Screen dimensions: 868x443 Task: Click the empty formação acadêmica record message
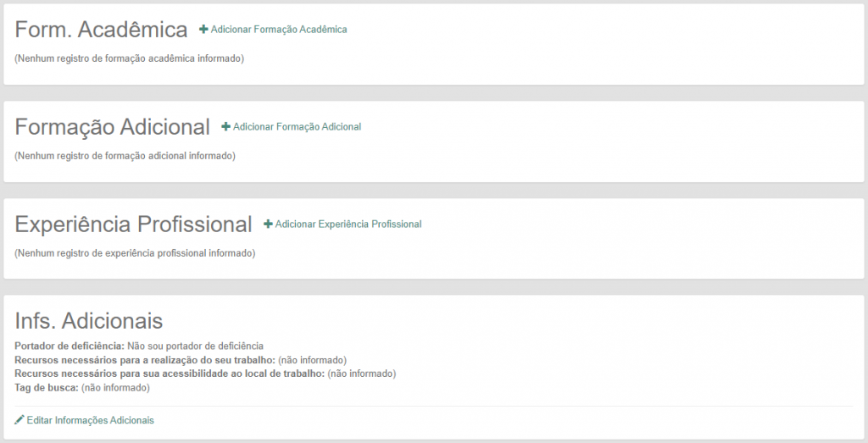[x=129, y=58]
